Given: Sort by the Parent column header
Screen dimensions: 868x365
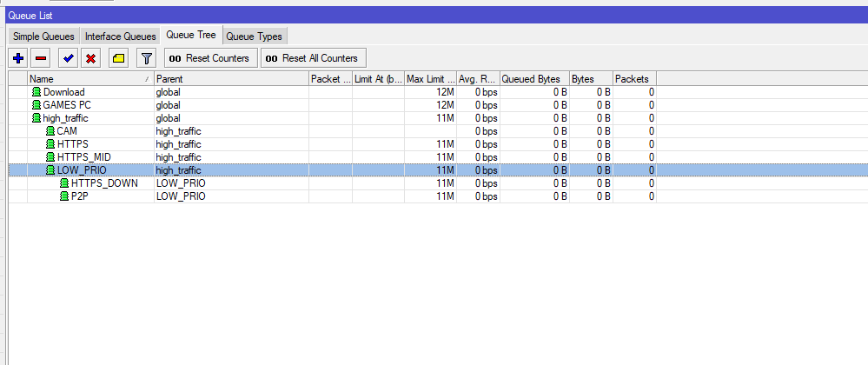Looking at the screenshot, I should coord(231,79).
